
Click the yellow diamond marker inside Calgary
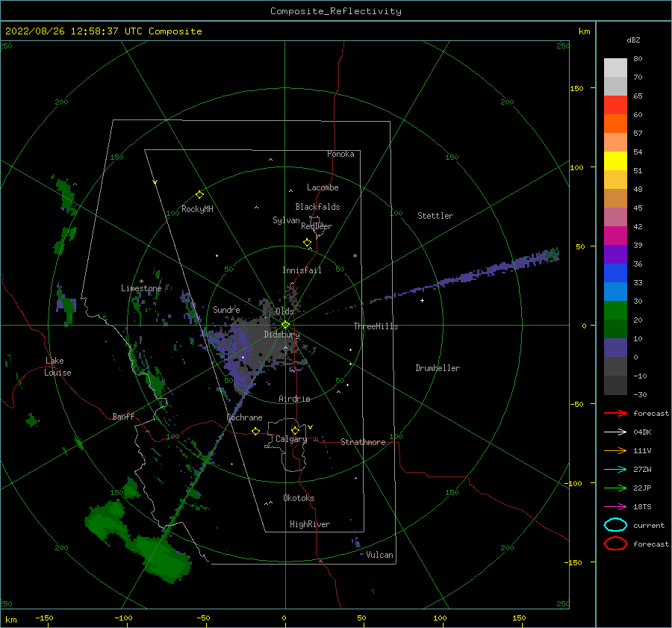point(295,430)
